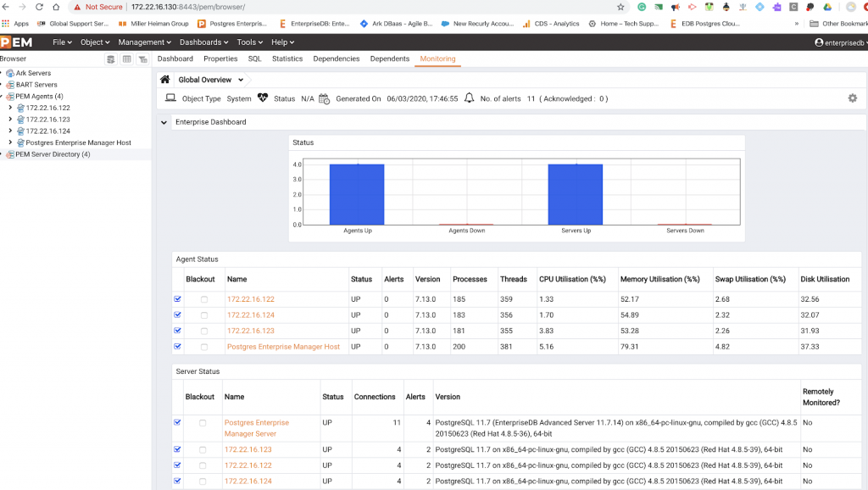Click the Generated On calendar icon
This screenshot has width=868, height=490.
pyautogui.click(x=325, y=99)
